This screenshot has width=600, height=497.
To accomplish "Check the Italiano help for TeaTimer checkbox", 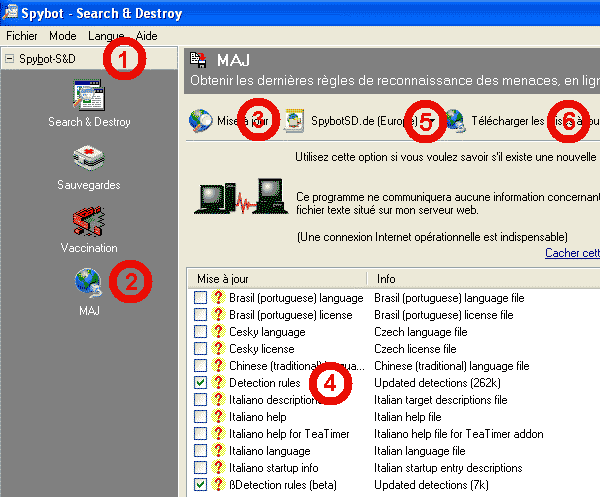I will (x=201, y=433).
